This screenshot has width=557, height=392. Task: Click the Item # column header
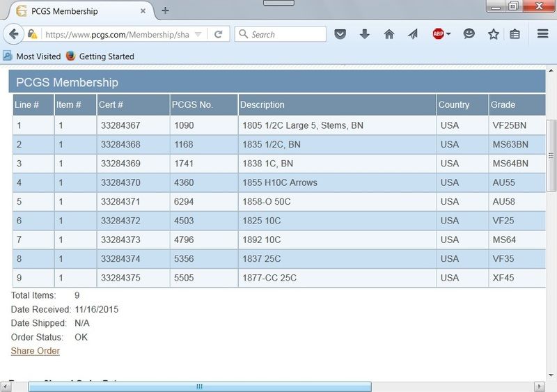[75, 104]
